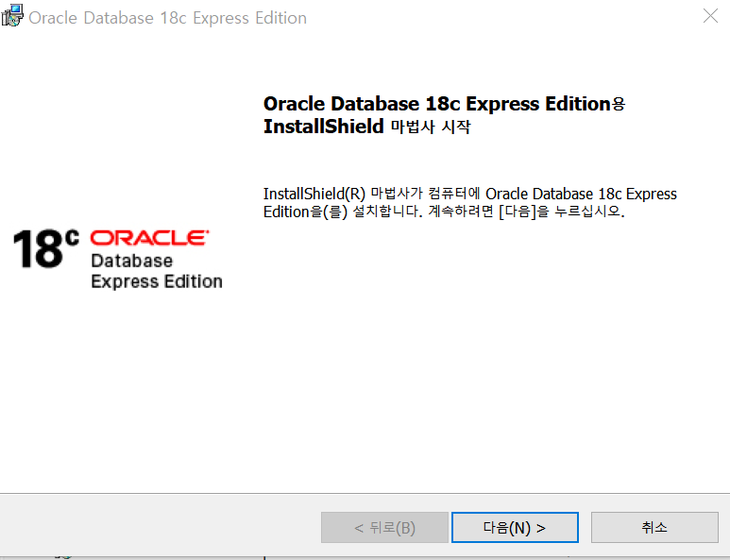Click the heading 'InstallShield 마법사 시작'
The image size is (730, 560).
click(367, 127)
